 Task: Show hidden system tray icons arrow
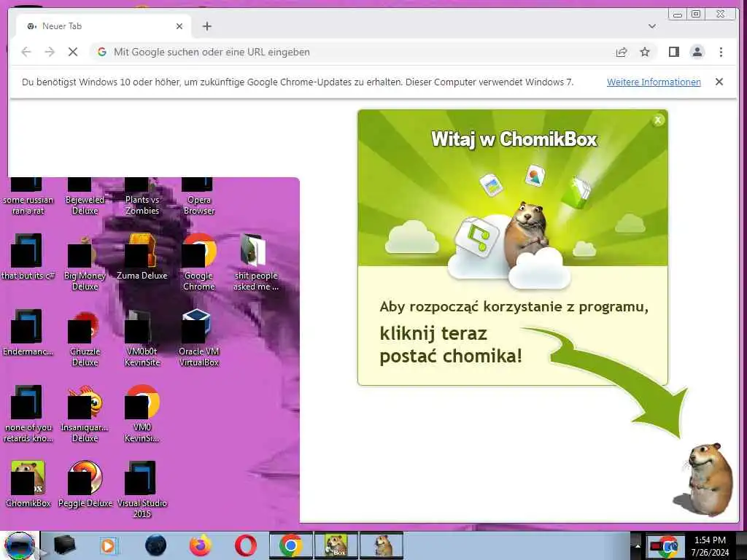[638, 545]
